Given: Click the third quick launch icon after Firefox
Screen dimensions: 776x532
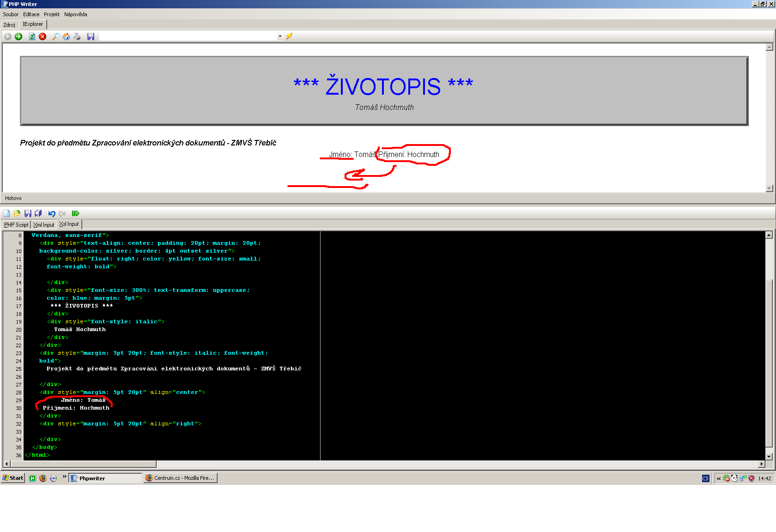Looking at the screenshot, I should click(x=54, y=478).
